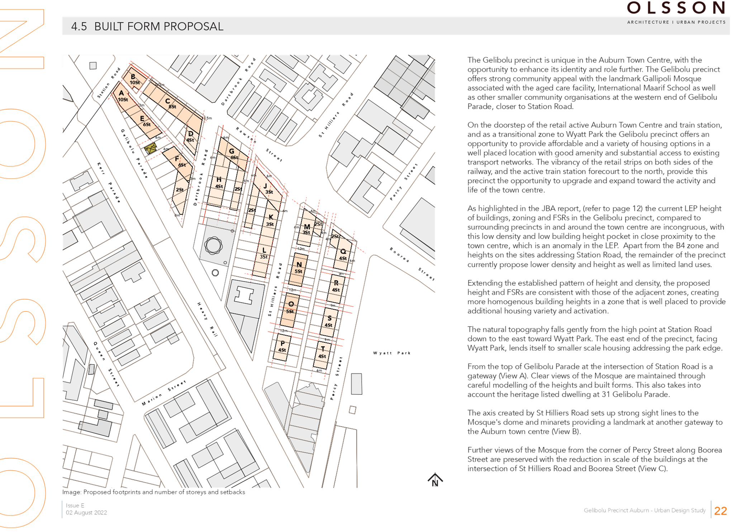
Task: Select building A labelled 10St
Action: (122, 96)
